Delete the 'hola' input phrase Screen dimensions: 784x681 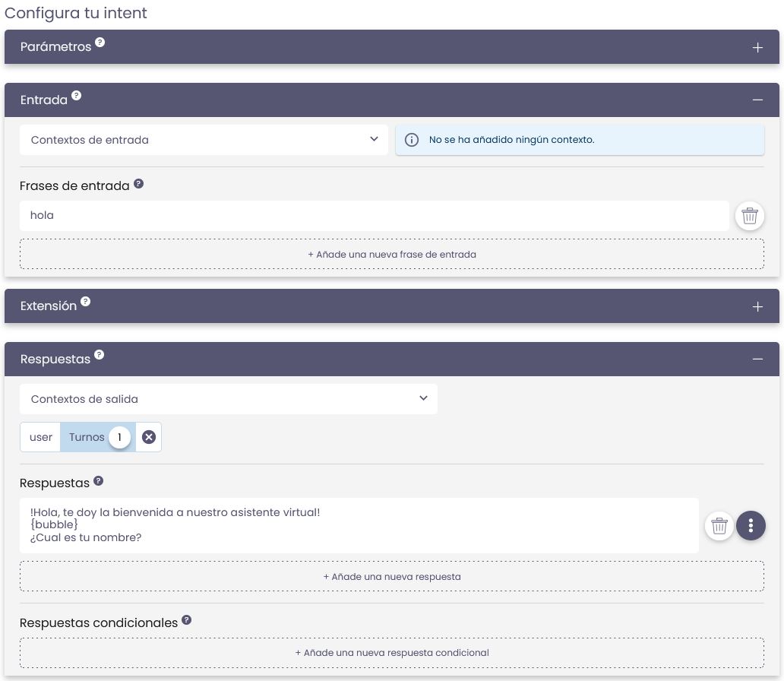point(749,216)
